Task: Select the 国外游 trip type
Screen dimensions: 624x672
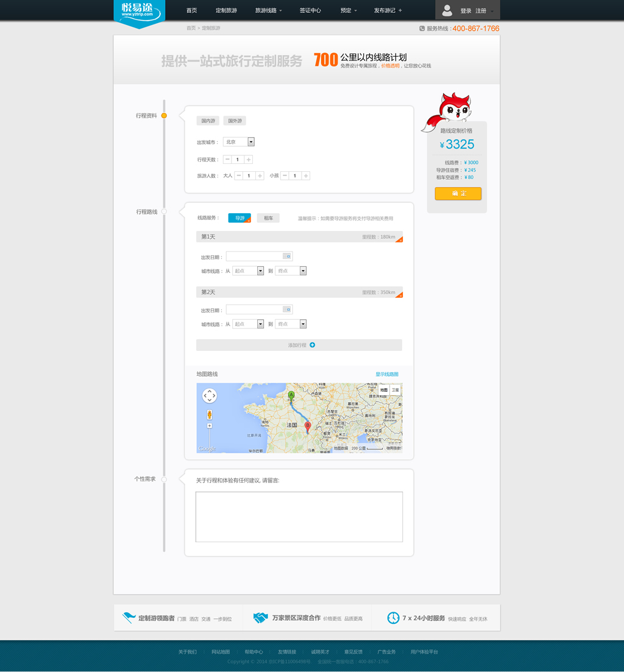Action: (235, 121)
